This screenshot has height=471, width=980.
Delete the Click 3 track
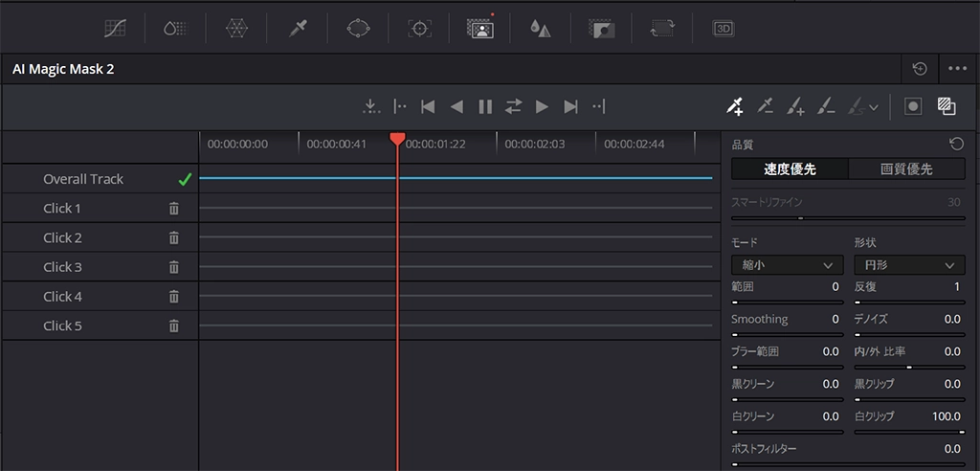point(174,267)
